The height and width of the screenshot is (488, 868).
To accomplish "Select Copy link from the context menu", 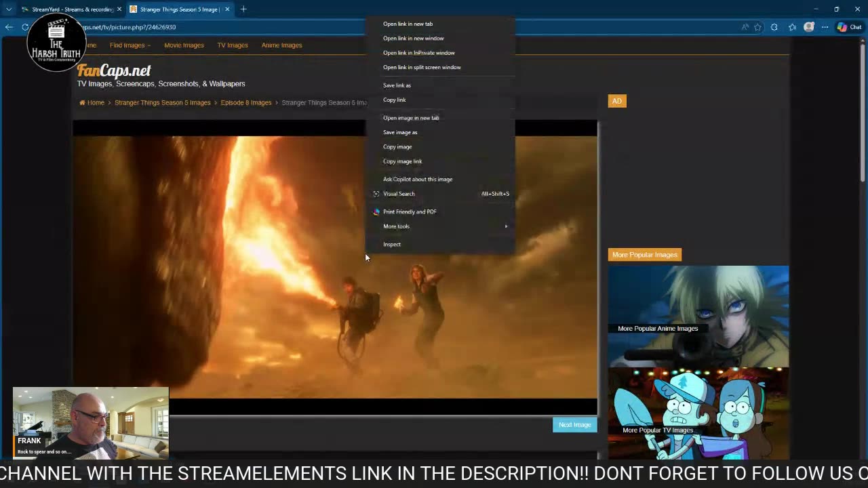I will [440, 100].
